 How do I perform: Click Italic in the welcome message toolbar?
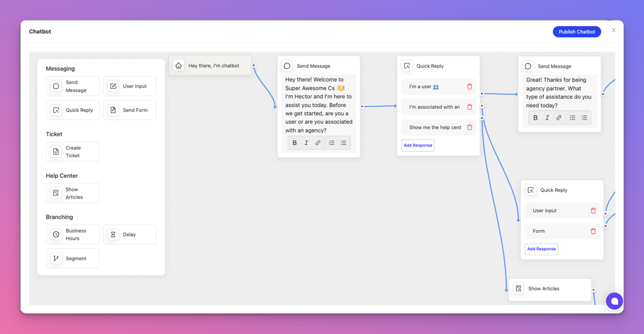[306, 143]
